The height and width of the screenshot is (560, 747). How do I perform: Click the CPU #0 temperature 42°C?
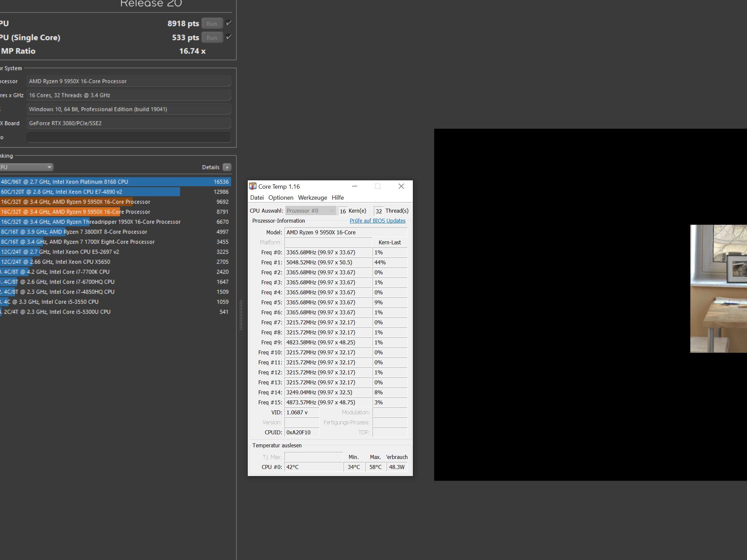point(313,467)
